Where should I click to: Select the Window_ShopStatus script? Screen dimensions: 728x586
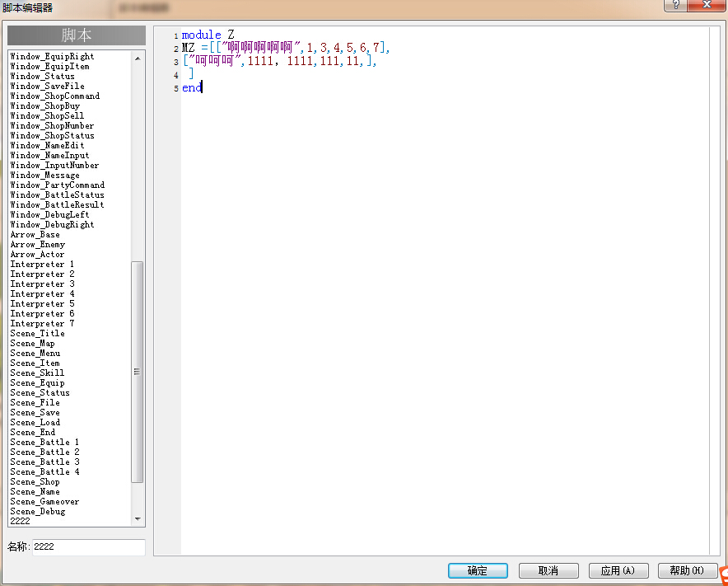click(x=53, y=136)
